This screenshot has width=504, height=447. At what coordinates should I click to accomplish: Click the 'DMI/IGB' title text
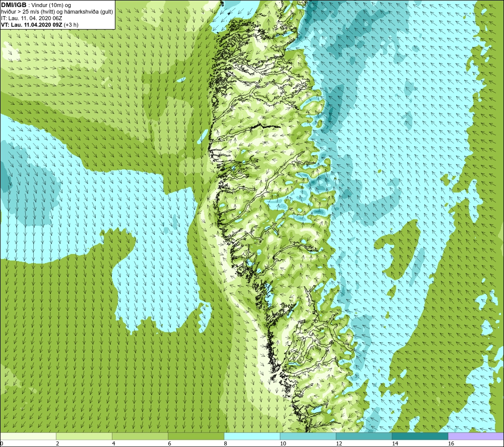coord(14,5)
